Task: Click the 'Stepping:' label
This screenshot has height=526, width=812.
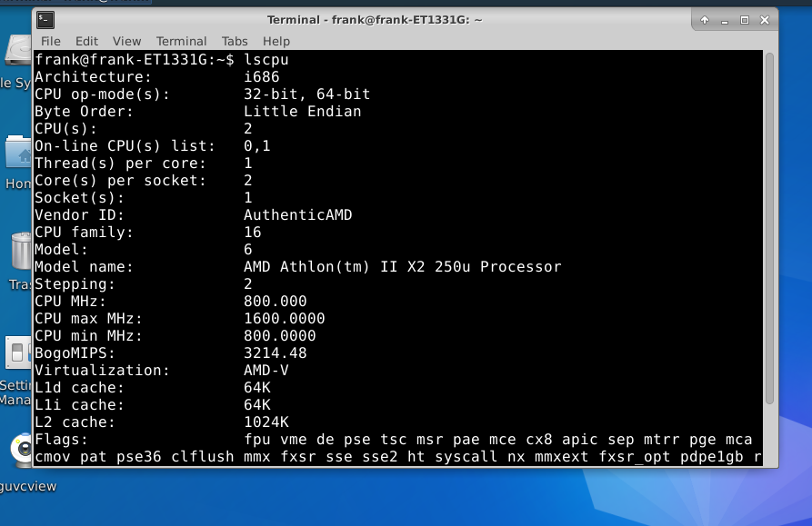Action: pos(75,284)
